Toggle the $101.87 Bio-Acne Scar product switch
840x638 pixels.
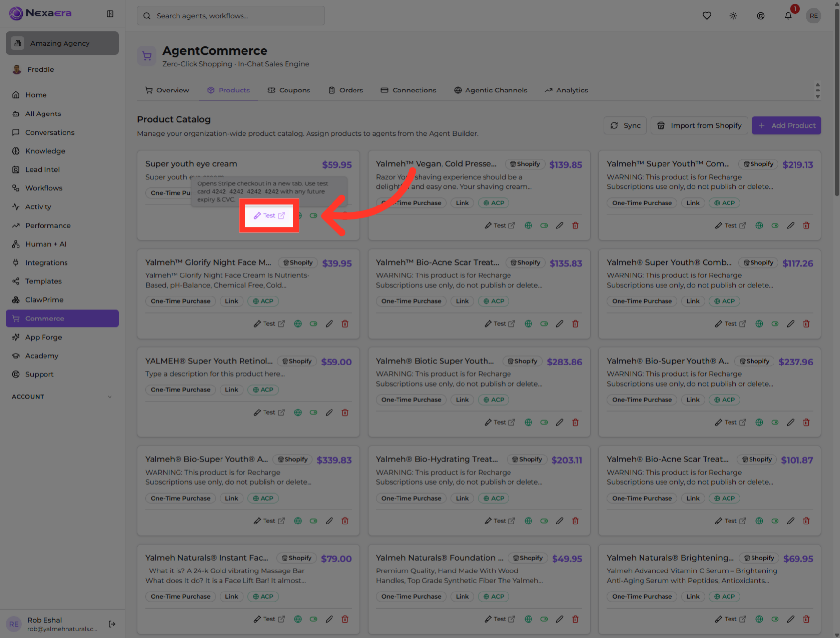(775, 521)
